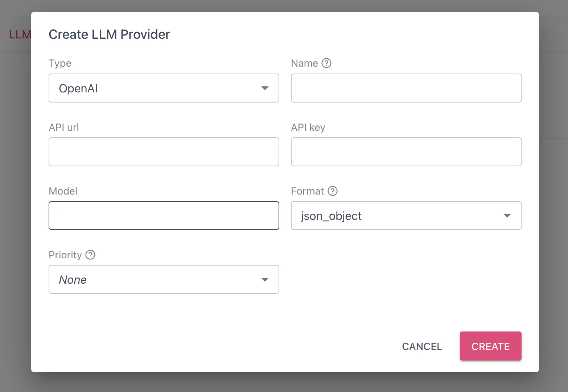Click inside the Model input field
The height and width of the screenshot is (392, 568).
point(164,216)
